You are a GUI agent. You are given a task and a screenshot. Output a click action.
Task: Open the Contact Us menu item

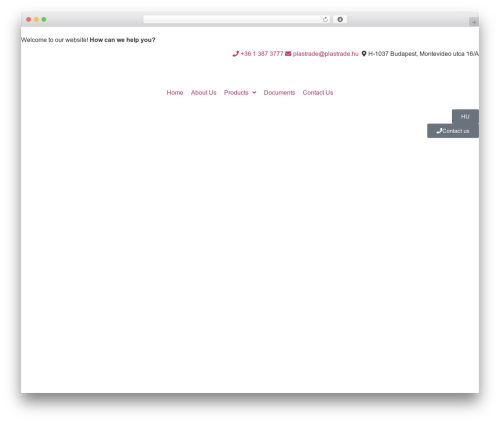point(318,93)
